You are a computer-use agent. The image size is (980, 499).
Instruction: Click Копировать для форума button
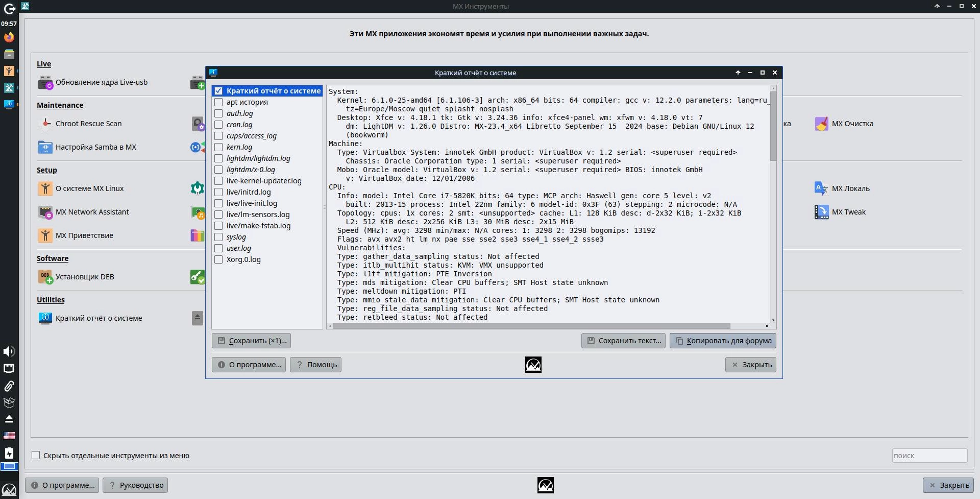(723, 341)
